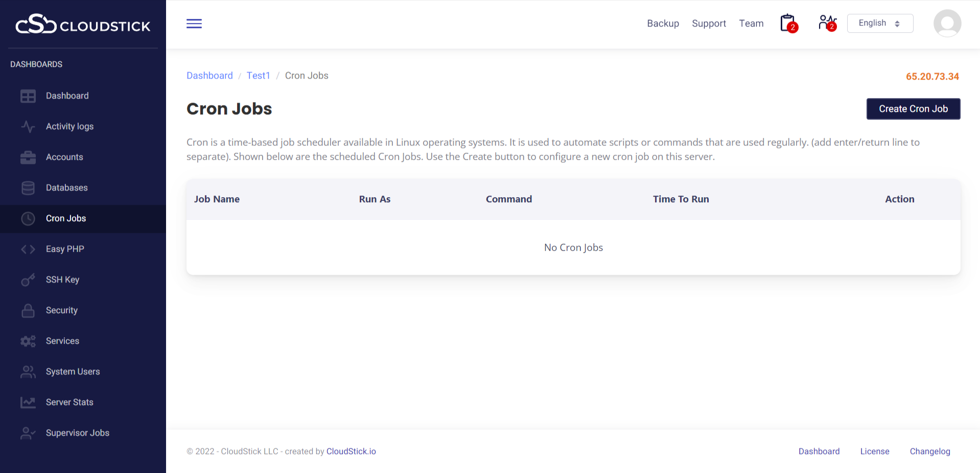This screenshot has width=980, height=473.
Task: Click the user activity notification icon
Action: point(827,23)
